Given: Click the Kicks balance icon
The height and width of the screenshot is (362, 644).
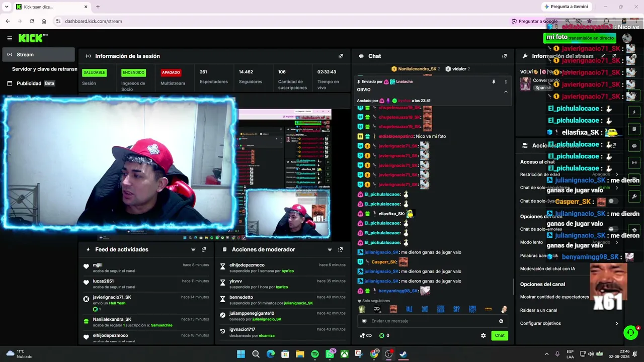Looking at the screenshot, I should pos(381,335).
